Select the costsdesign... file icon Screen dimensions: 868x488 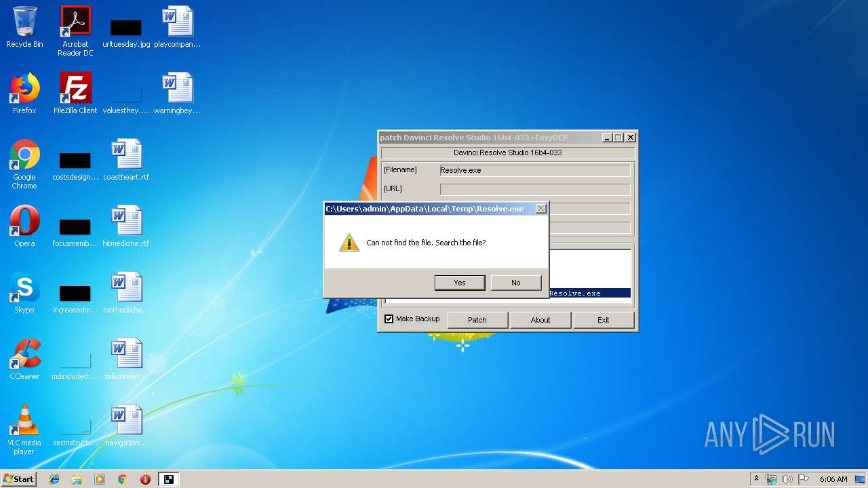click(x=75, y=164)
